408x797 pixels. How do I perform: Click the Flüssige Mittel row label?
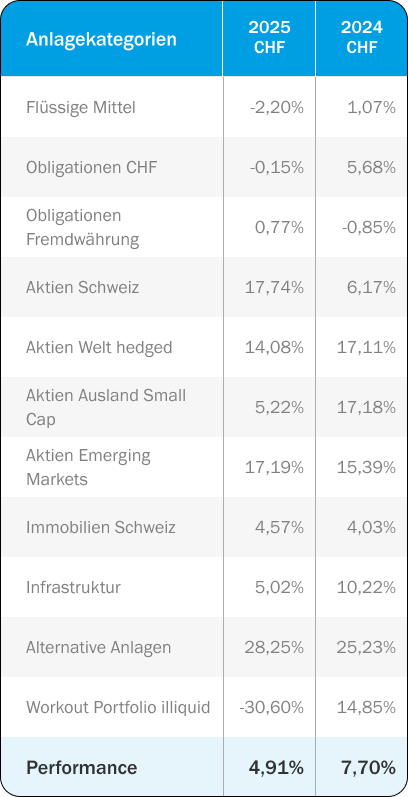(x=81, y=108)
